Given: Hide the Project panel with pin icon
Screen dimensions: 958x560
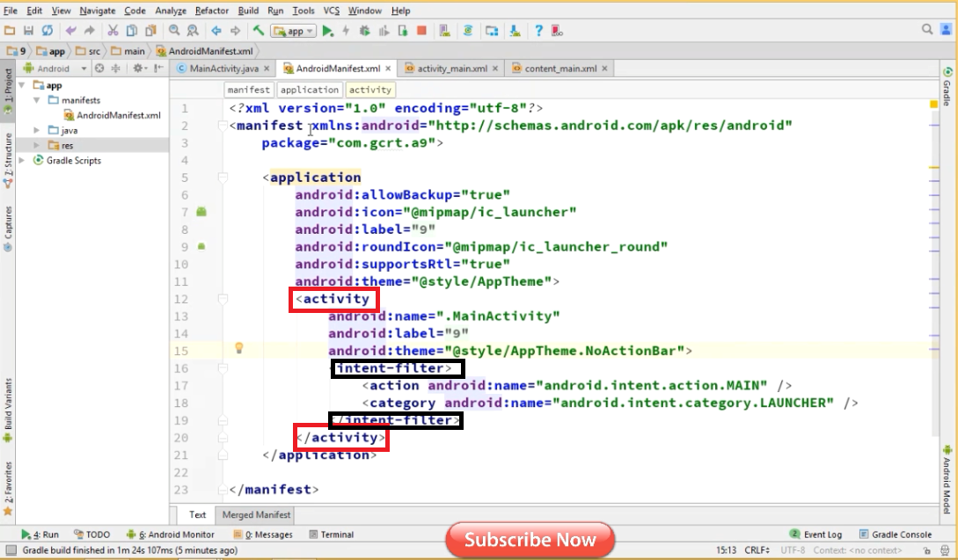Looking at the screenshot, I should [159, 69].
